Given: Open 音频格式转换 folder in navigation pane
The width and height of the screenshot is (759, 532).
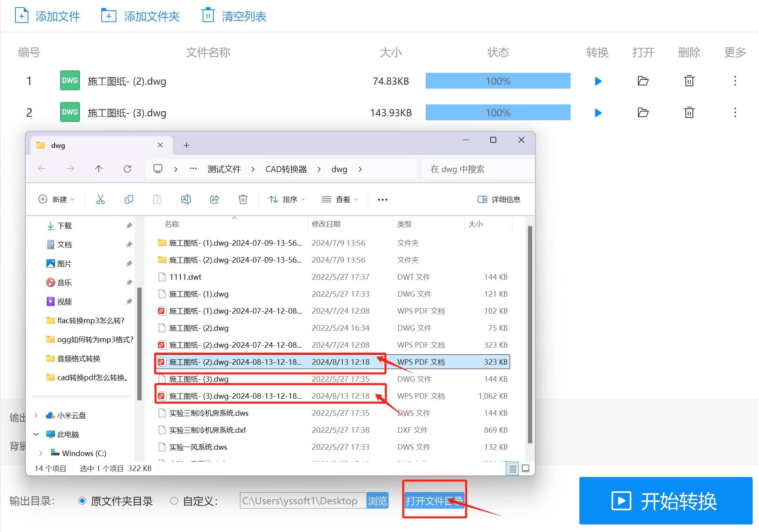Looking at the screenshot, I should click(x=79, y=358).
